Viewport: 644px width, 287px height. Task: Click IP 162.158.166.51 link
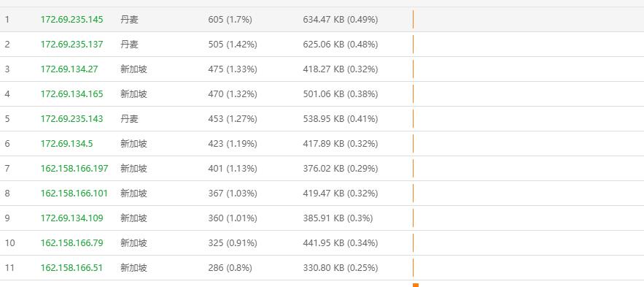pyautogui.click(x=72, y=268)
